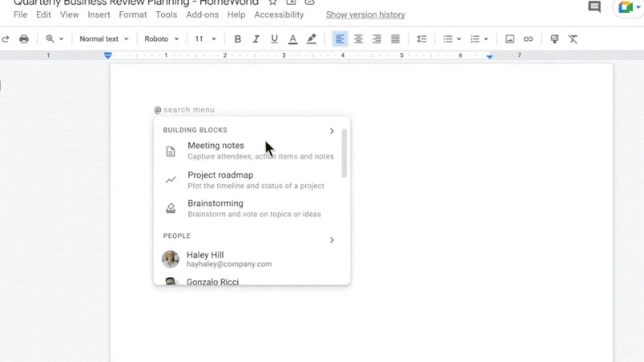Screen dimensions: 644x362
Task: Toggle bold formatting
Action: coord(237,39)
